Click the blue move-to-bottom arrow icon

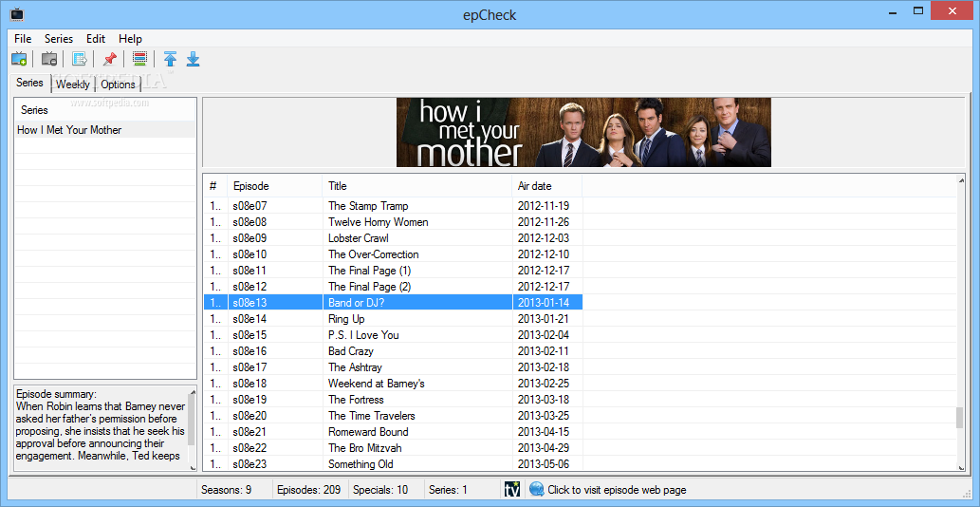click(194, 60)
